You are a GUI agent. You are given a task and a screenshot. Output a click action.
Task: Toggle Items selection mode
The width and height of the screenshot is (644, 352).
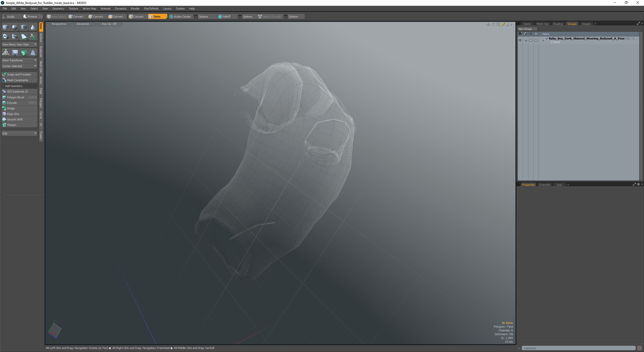pos(157,17)
